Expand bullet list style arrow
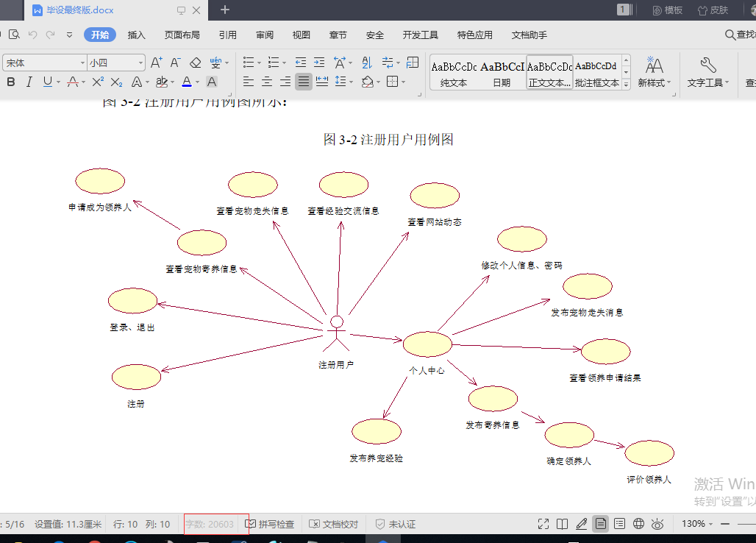 point(259,63)
